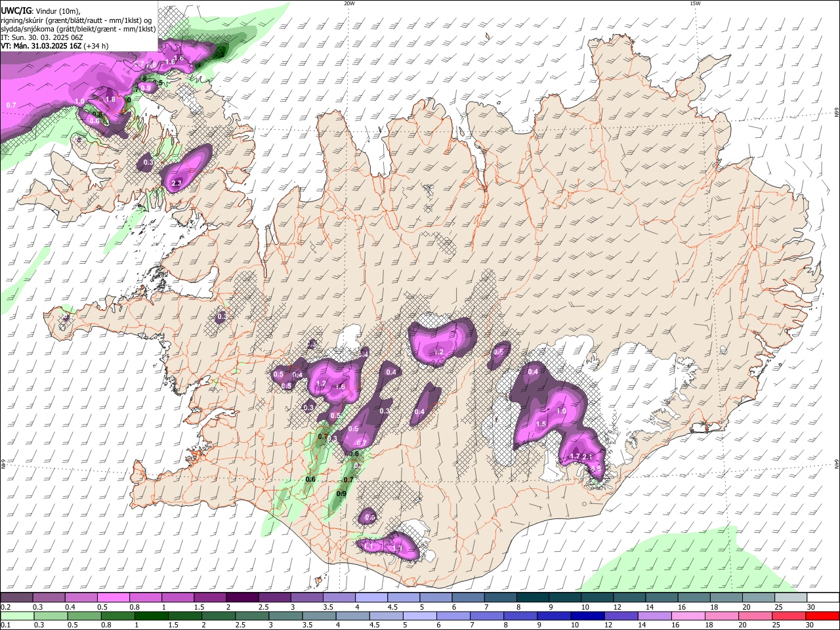Select the 4 swatch in bottom legend row
Image resolution: width=840 pixels, height=630 pixels.
352,616
